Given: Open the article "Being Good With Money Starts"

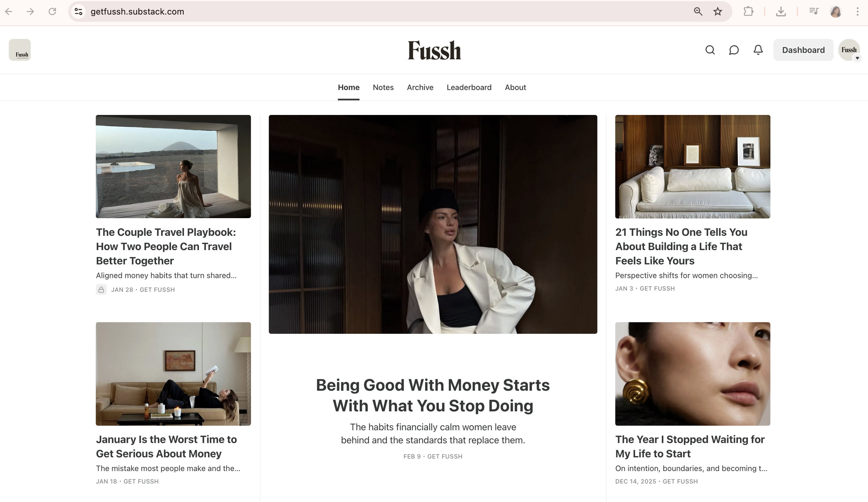Looking at the screenshot, I should [433, 395].
